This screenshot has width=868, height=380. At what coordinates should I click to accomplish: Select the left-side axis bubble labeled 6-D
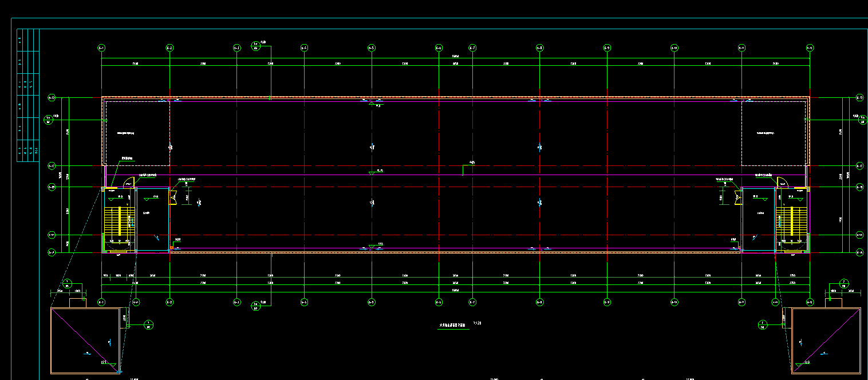click(x=52, y=98)
